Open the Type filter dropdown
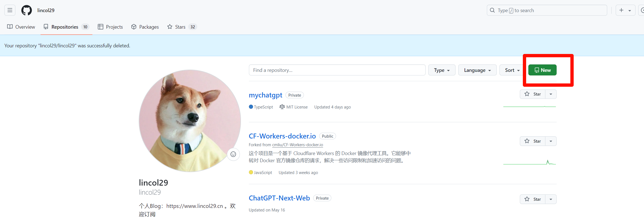 tap(442, 70)
